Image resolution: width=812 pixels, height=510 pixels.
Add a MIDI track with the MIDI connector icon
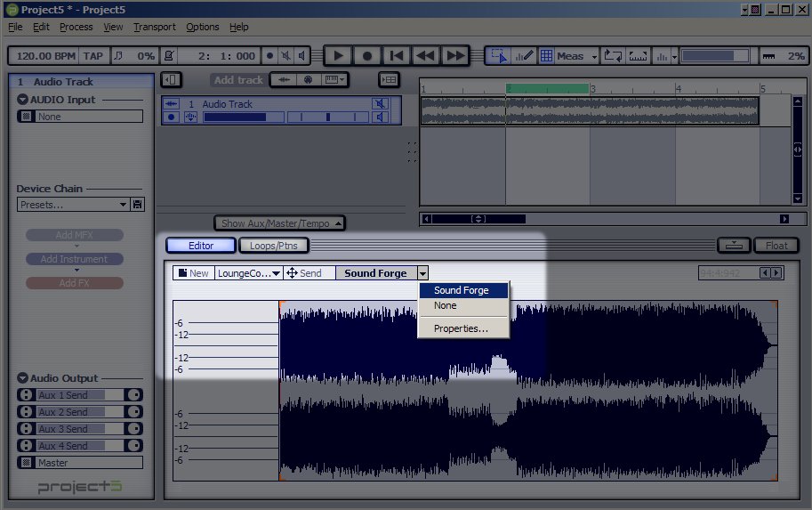(x=308, y=80)
